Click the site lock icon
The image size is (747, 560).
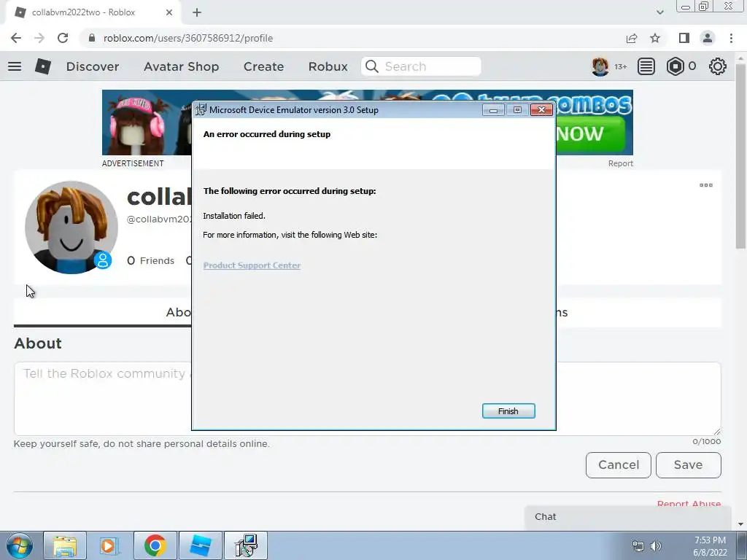[92, 38]
